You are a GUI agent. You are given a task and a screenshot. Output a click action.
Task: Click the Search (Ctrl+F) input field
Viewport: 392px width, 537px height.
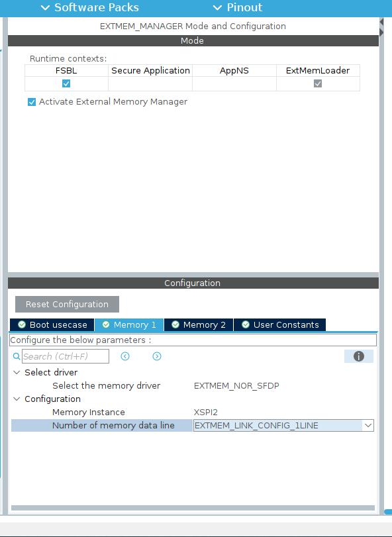66,356
